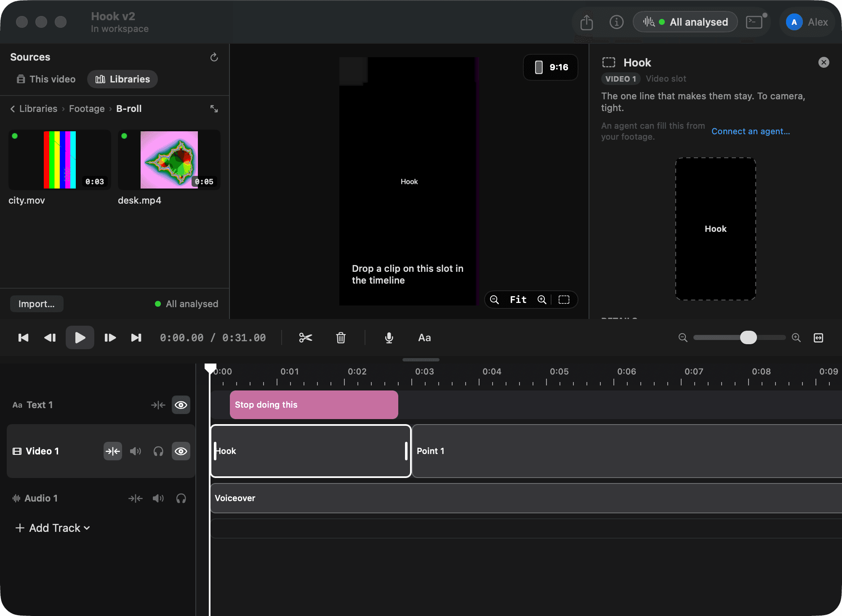Viewport: 842px width, 616px height.
Task: Zoom out the timeline
Action: [683, 337]
